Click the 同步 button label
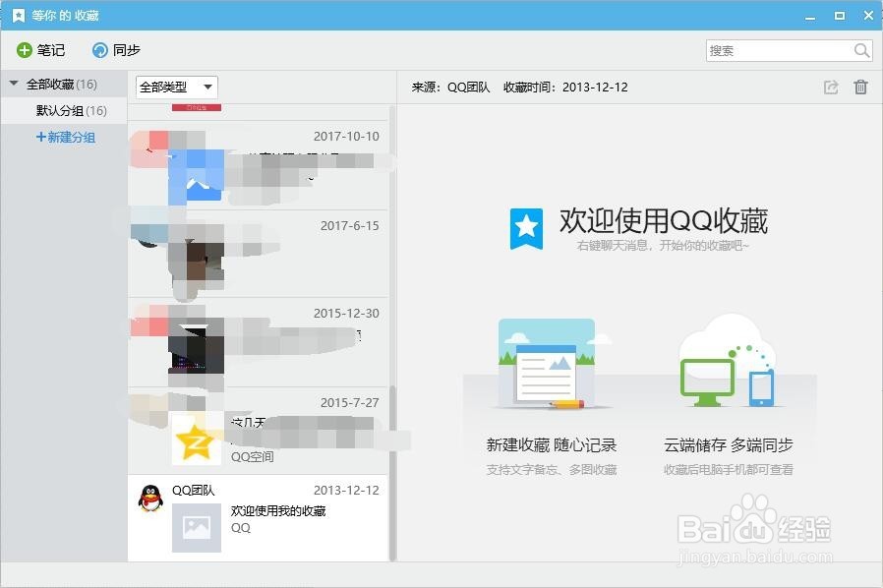This screenshot has height=588, width=883. (x=127, y=50)
